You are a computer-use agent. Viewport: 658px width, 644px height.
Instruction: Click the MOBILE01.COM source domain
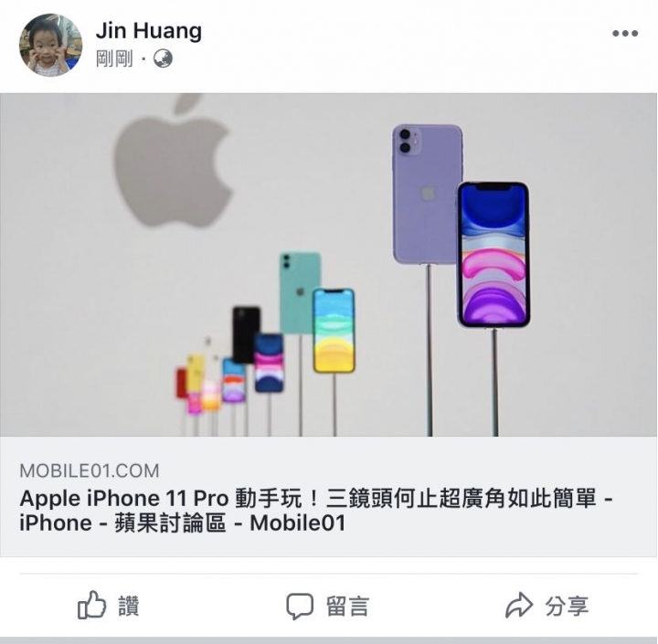point(90,470)
